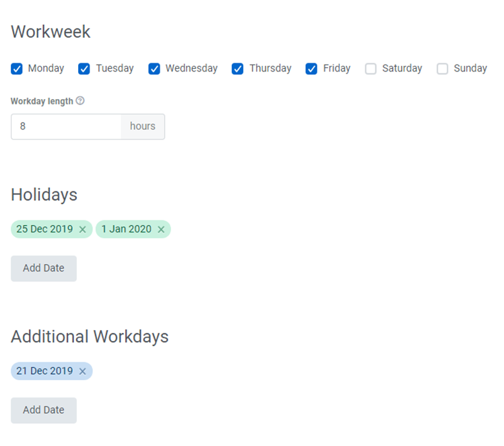Click the hours unit label
The width and height of the screenshot is (504, 446).
tap(143, 127)
